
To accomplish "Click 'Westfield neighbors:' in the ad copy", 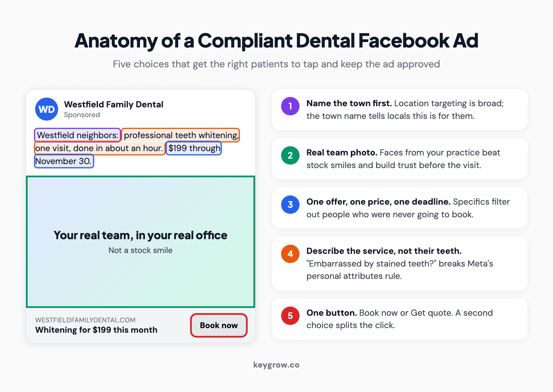I will [77, 135].
